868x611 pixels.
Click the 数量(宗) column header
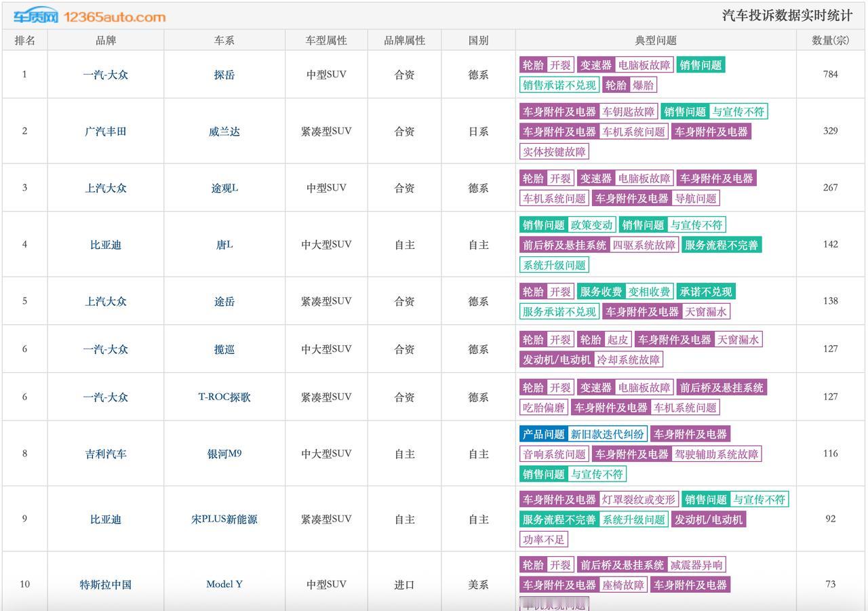[x=831, y=40]
